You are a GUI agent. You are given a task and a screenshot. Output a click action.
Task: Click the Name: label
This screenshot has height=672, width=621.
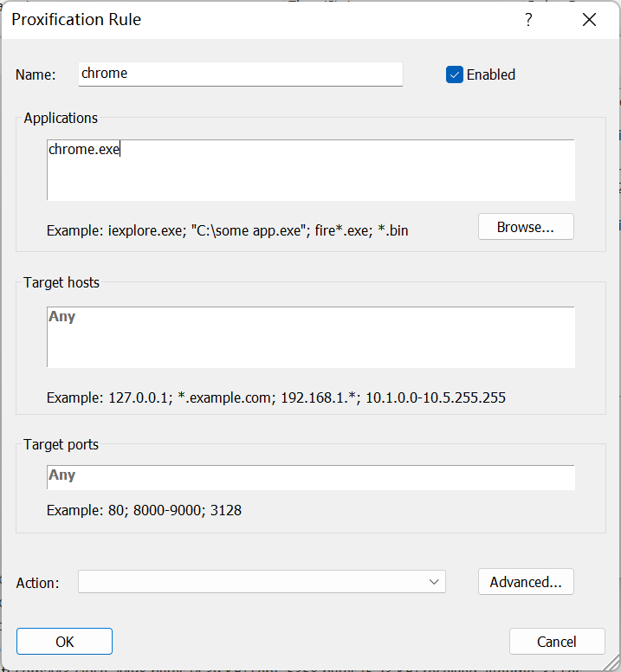click(36, 75)
